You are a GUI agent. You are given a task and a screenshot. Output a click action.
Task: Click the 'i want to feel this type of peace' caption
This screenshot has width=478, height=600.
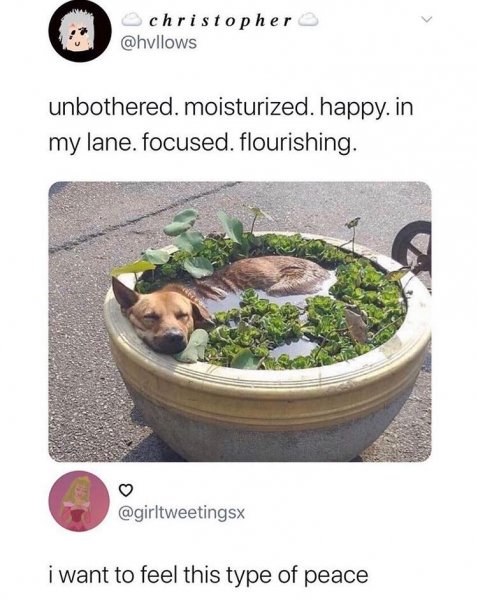point(209,576)
